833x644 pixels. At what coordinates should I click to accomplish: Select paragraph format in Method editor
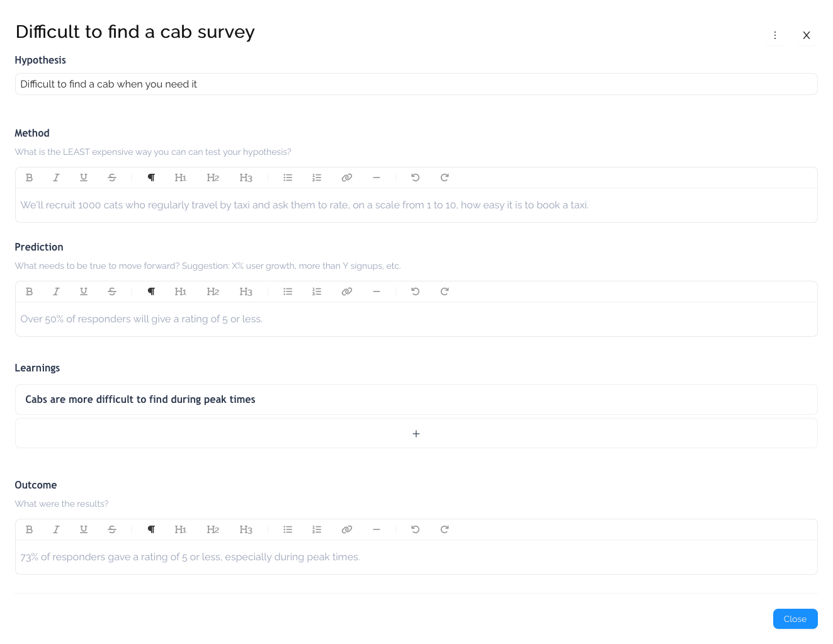[x=151, y=178]
